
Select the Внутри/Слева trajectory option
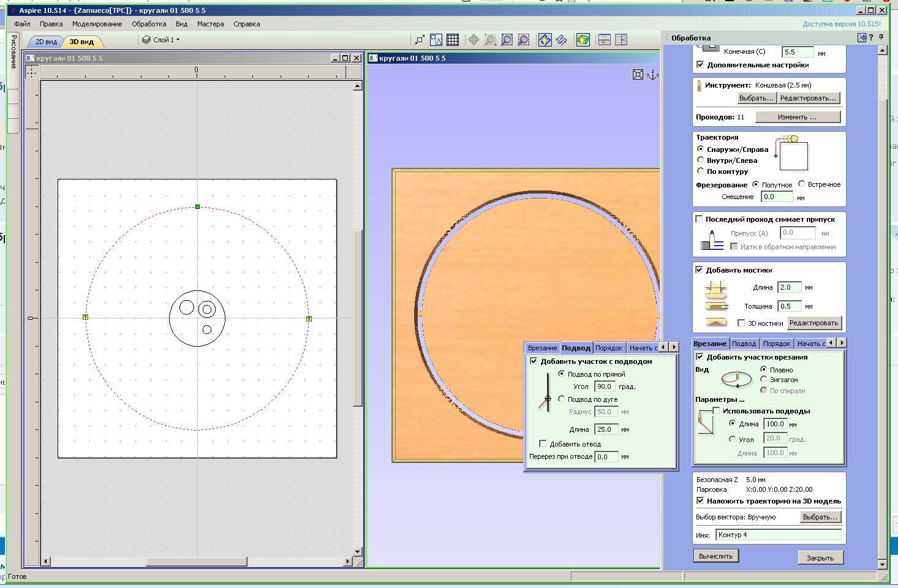pos(701,160)
